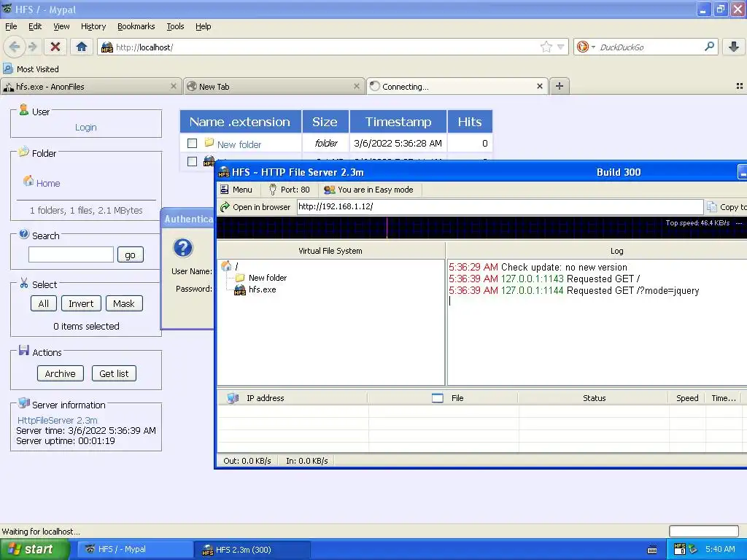
Task: Check the New folder row checkbox
Action: click(x=192, y=143)
